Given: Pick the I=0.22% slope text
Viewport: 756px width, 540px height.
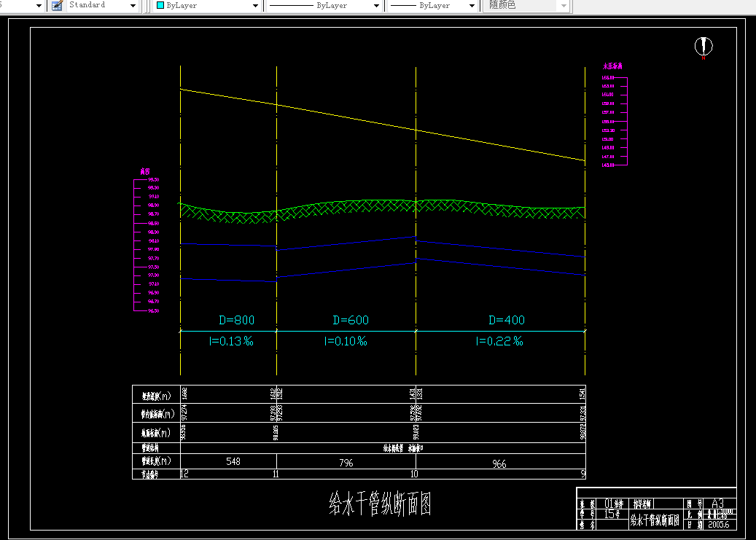Looking at the screenshot, I should pos(499,341).
